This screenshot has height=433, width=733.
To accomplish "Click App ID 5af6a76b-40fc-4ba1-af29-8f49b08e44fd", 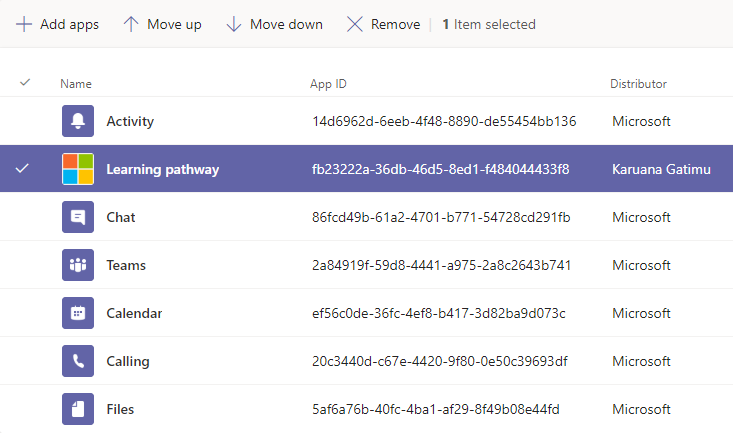I will 436,409.
